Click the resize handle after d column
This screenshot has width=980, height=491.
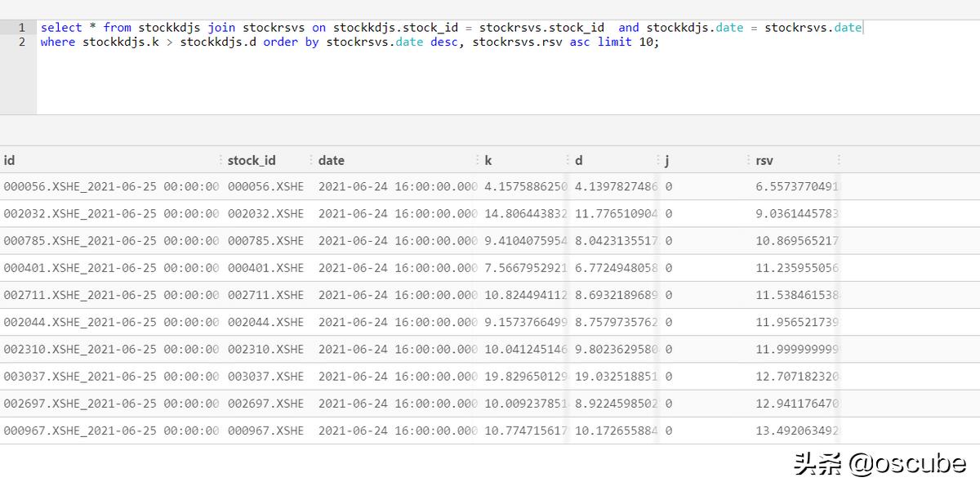pos(658,160)
